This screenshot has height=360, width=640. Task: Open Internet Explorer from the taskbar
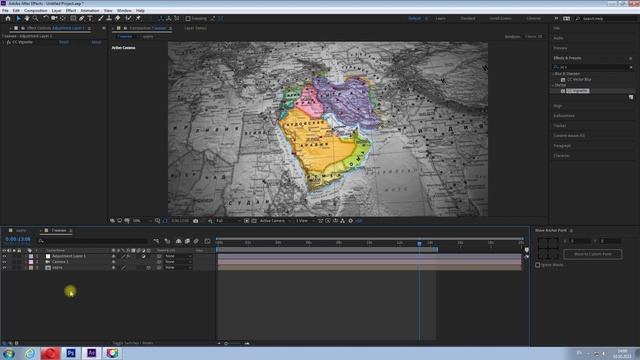click(29, 353)
